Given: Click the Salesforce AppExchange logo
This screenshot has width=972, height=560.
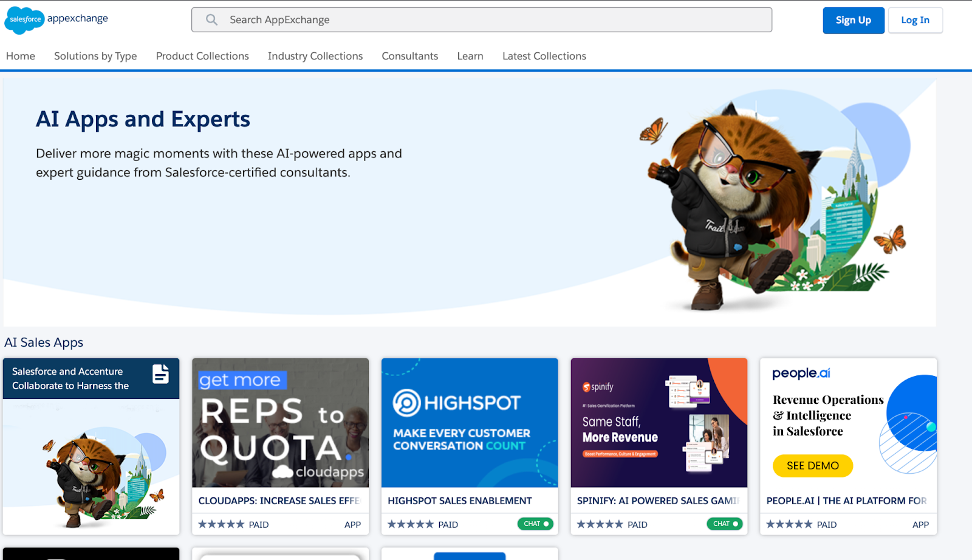Looking at the screenshot, I should pyautogui.click(x=56, y=19).
